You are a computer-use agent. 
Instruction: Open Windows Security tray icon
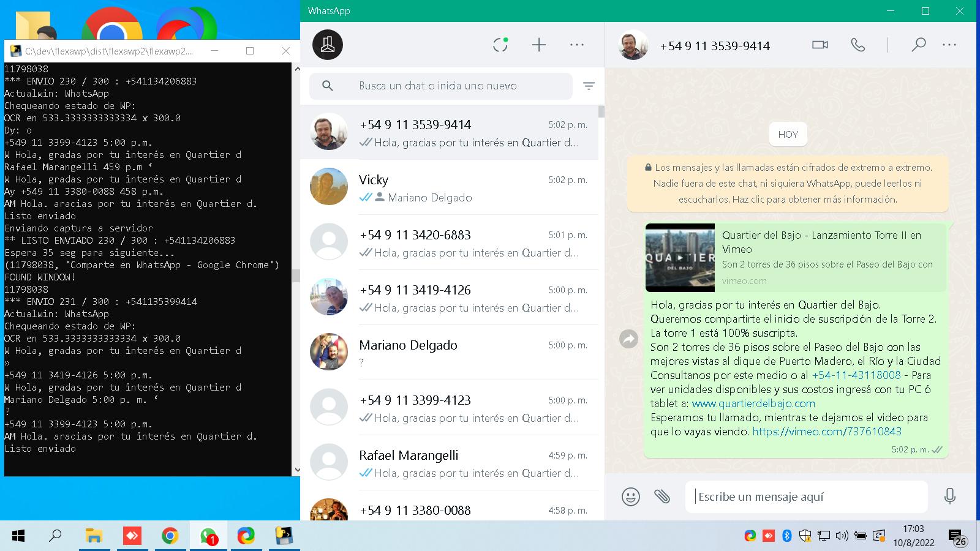coord(805,536)
